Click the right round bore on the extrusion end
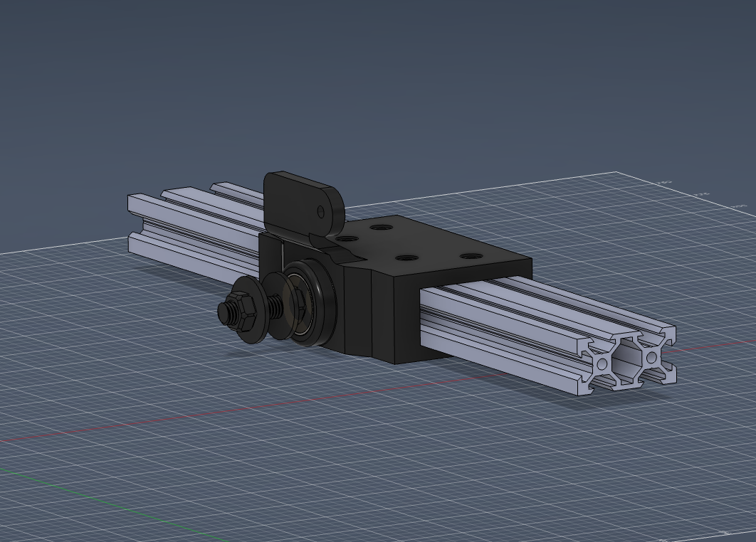The width and height of the screenshot is (756, 542). pos(651,358)
